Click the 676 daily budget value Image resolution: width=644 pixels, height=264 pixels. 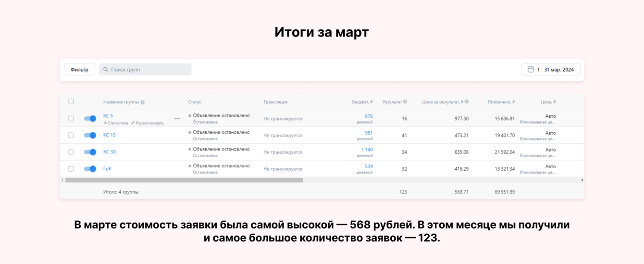point(369,116)
